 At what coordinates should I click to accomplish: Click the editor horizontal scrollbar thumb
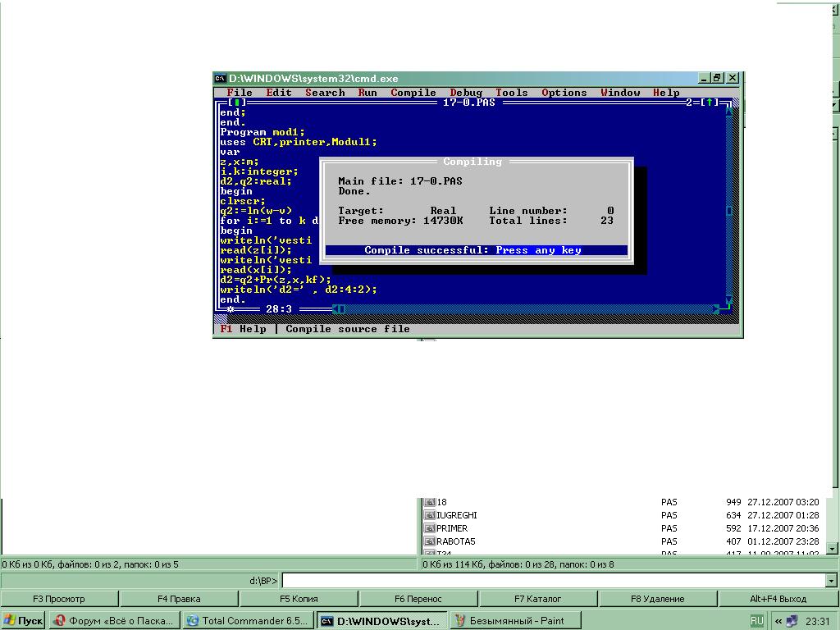tap(340, 309)
